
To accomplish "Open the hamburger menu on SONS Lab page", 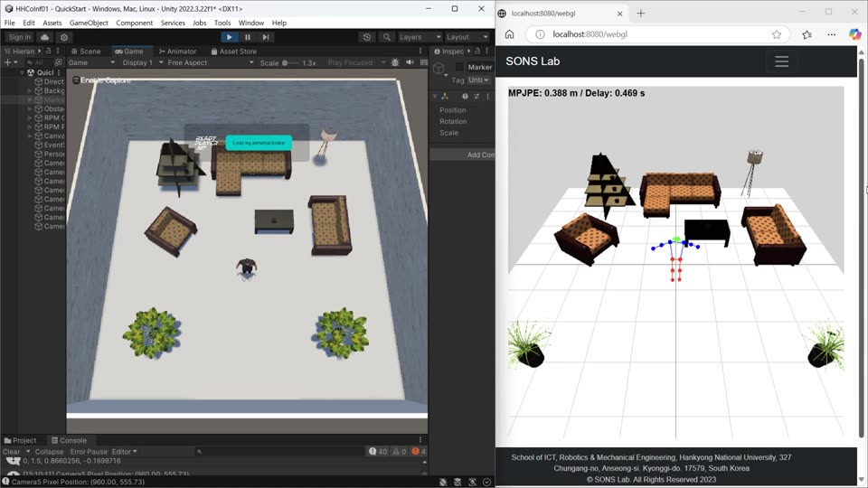I will (x=781, y=61).
